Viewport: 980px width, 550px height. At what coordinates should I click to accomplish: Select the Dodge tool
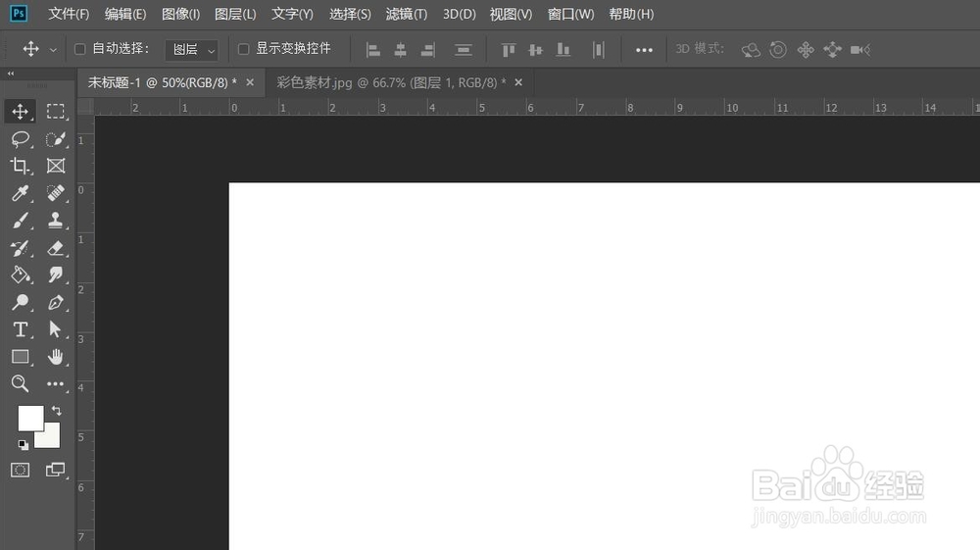click(20, 303)
